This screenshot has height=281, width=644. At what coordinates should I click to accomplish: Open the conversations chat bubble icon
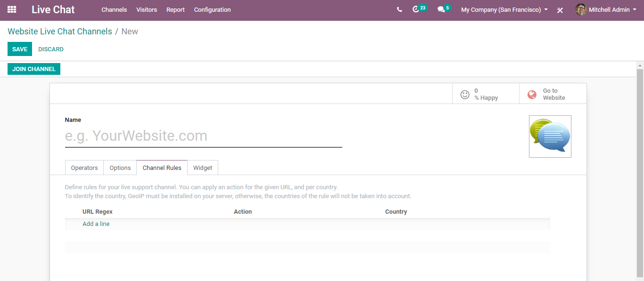[x=441, y=9]
